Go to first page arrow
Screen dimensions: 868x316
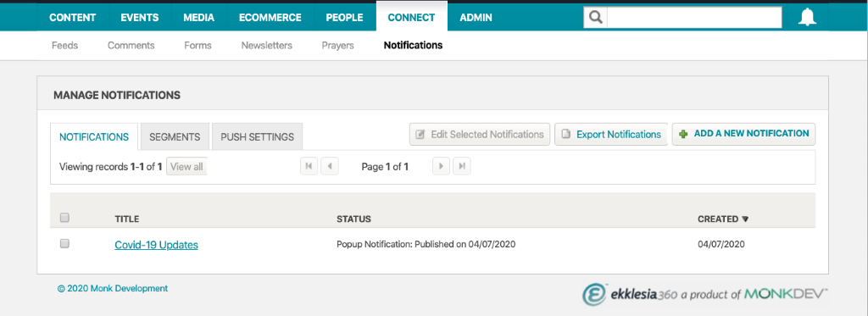(x=309, y=166)
